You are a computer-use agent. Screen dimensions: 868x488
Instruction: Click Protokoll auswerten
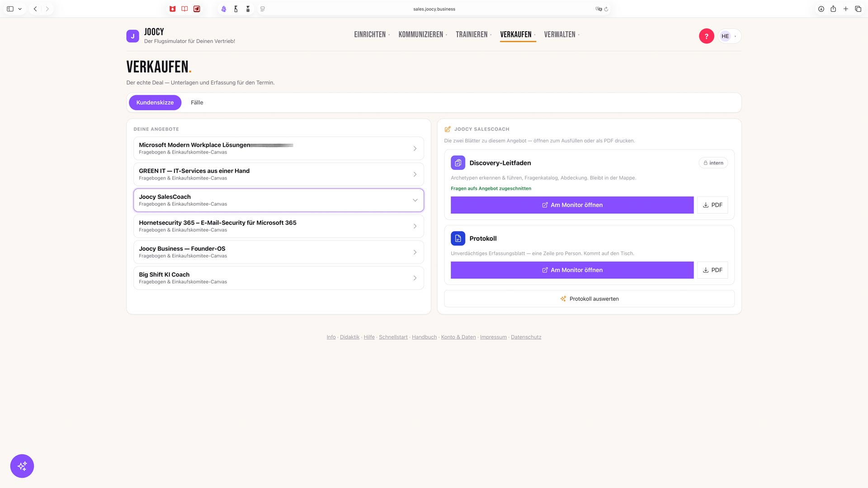(x=589, y=299)
